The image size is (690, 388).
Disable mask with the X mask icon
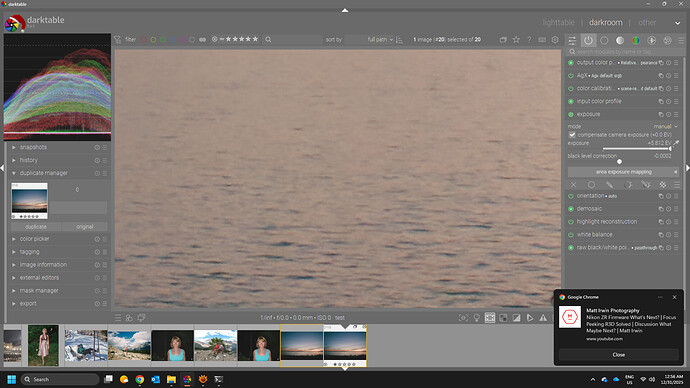point(573,185)
